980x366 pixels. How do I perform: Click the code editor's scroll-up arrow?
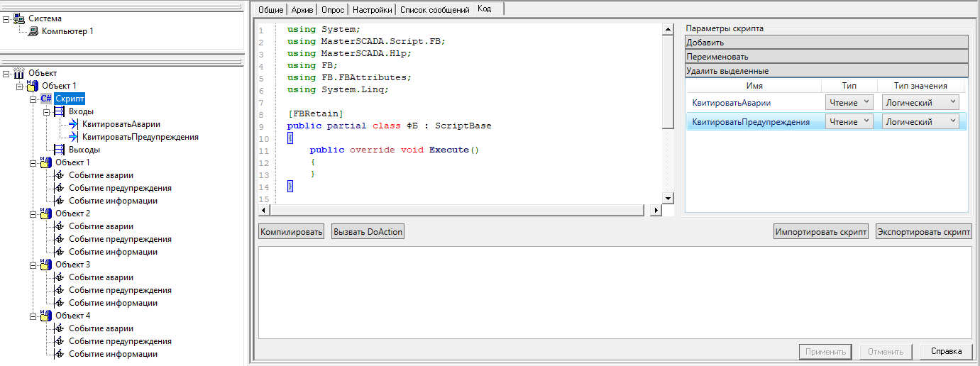(x=668, y=29)
